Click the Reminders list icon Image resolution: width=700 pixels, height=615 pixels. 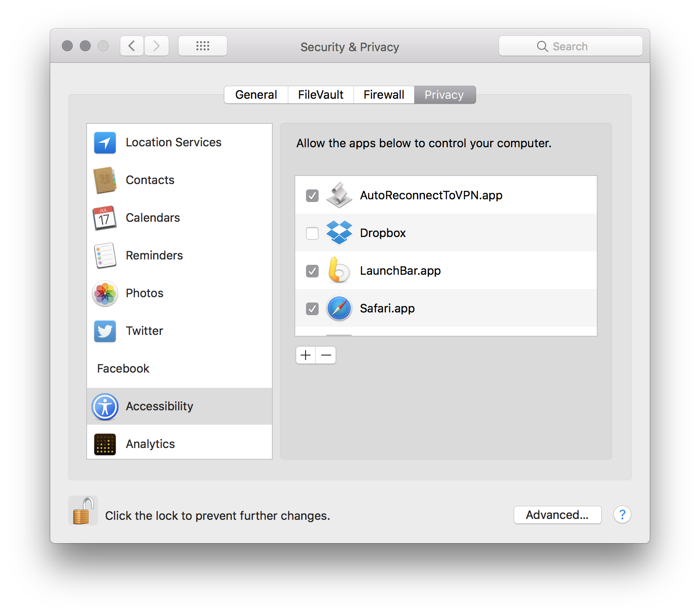tap(105, 256)
